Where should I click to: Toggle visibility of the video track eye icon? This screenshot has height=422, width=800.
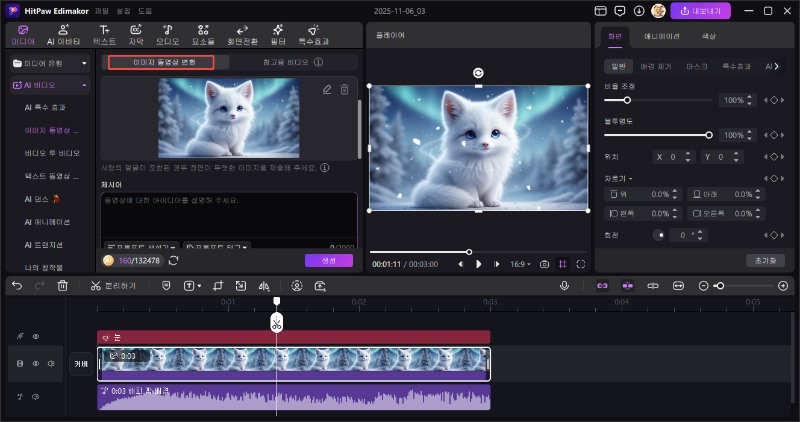[36, 363]
